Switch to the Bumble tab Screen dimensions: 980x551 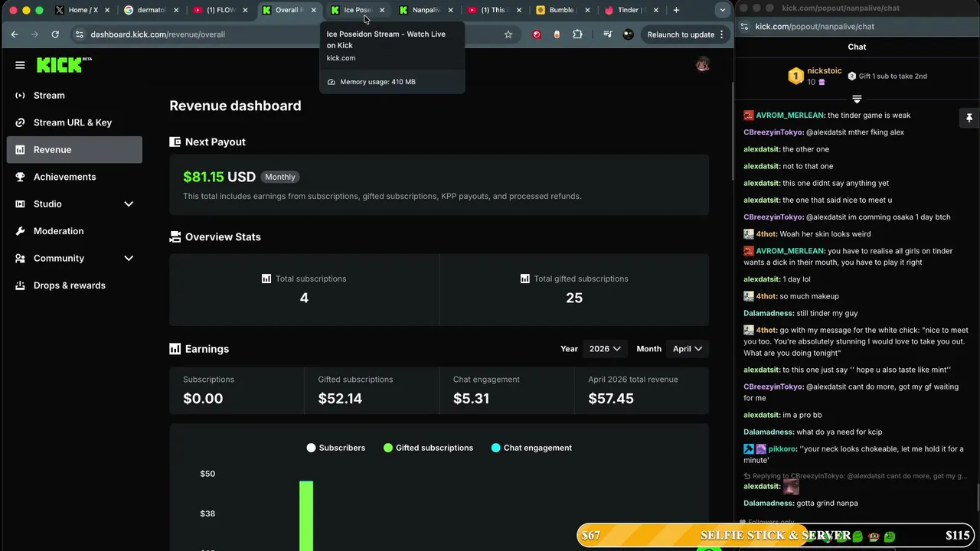point(562,10)
